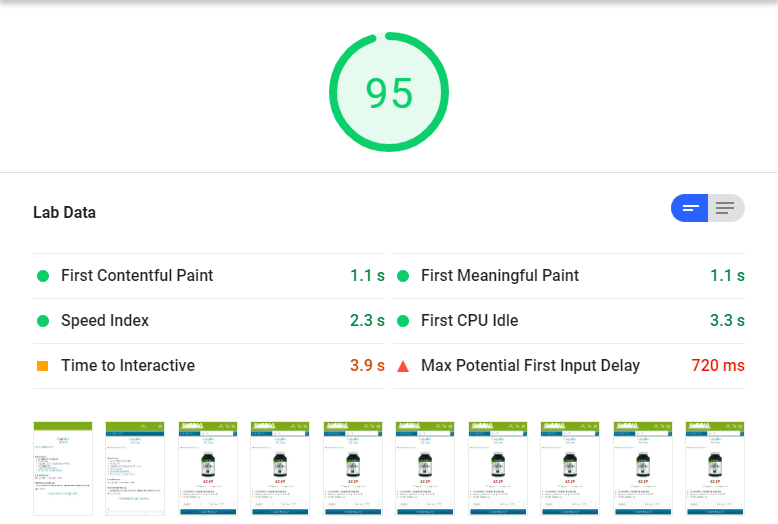778x524 pixels.
Task: Click the orange square beside Time to Interactive
Action: (x=43, y=366)
